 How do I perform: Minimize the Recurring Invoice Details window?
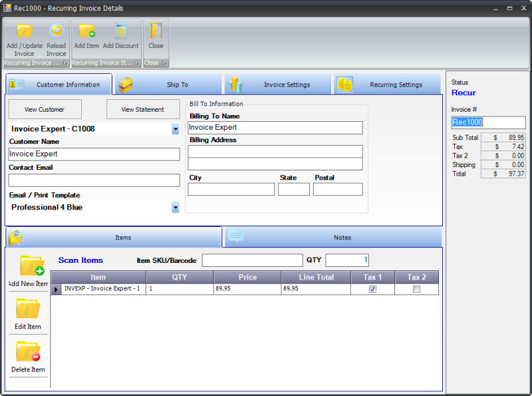click(495, 9)
